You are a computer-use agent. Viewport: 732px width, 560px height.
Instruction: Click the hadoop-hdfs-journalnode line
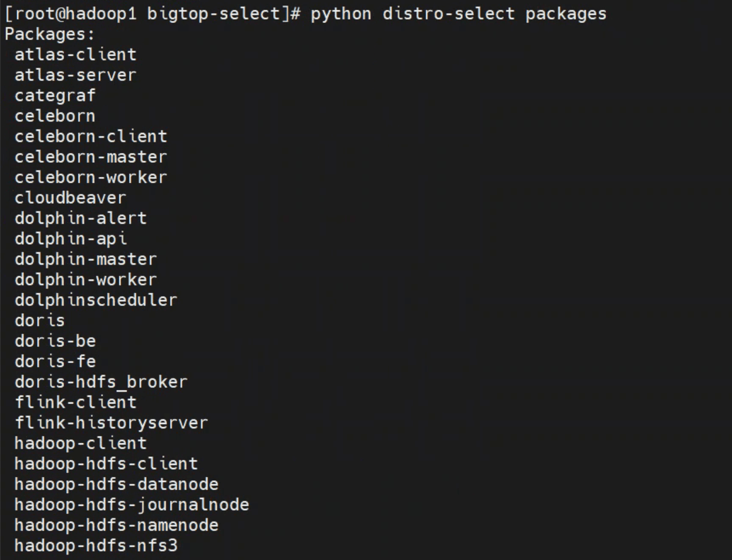point(132,505)
